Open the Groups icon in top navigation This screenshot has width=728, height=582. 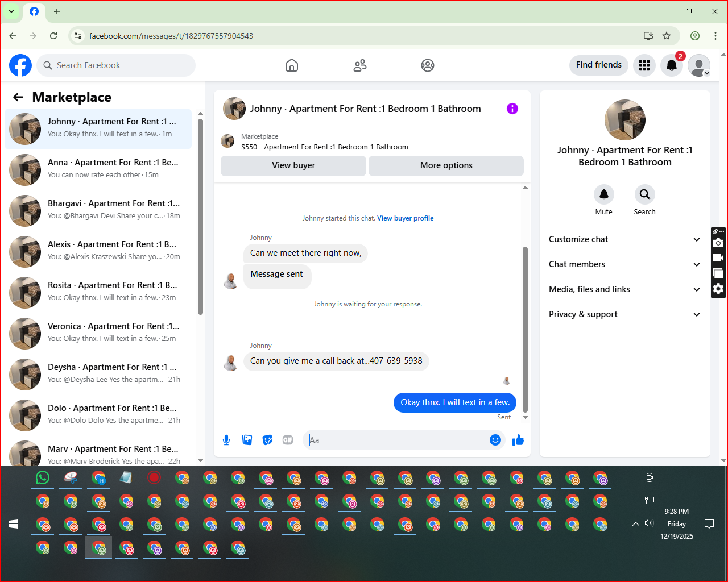tap(428, 65)
